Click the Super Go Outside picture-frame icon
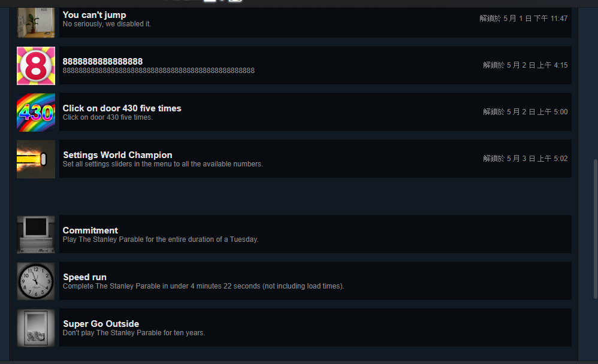Screen dimensions: 598x364 tap(36, 328)
